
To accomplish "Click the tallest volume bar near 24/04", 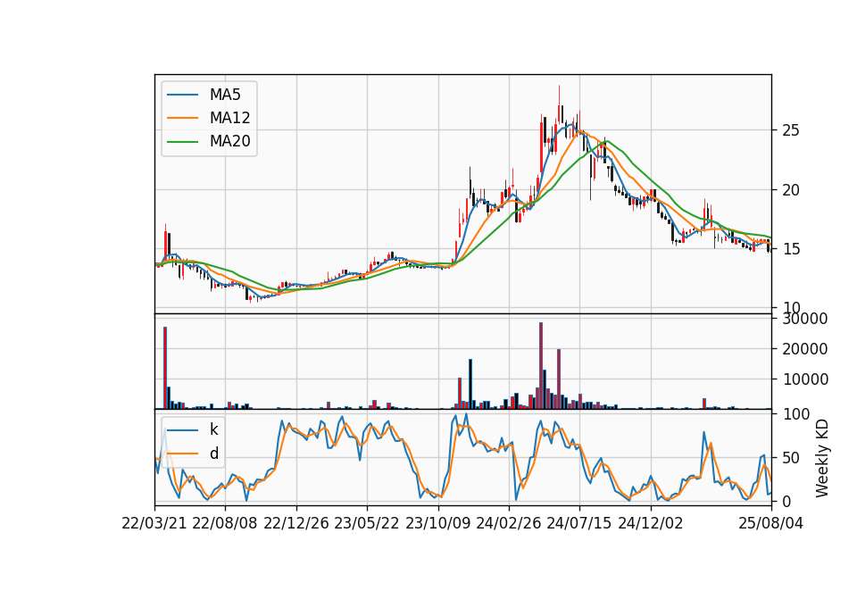I will click(x=541, y=366).
